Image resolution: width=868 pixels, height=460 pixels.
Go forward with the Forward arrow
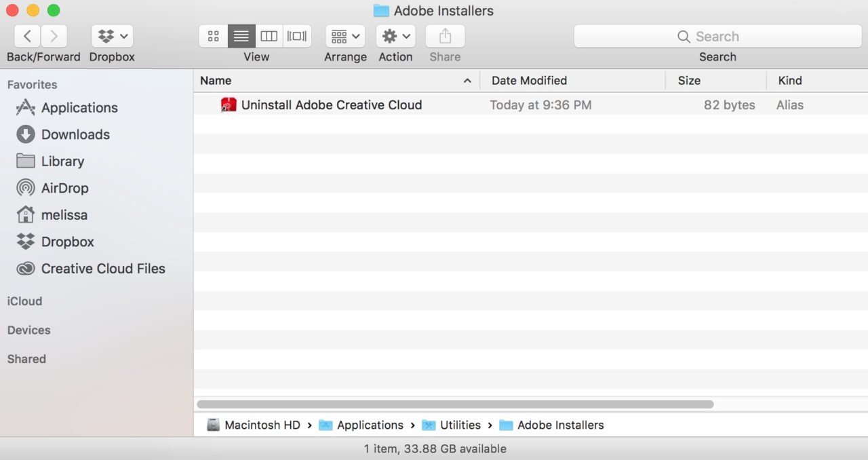[x=54, y=36]
